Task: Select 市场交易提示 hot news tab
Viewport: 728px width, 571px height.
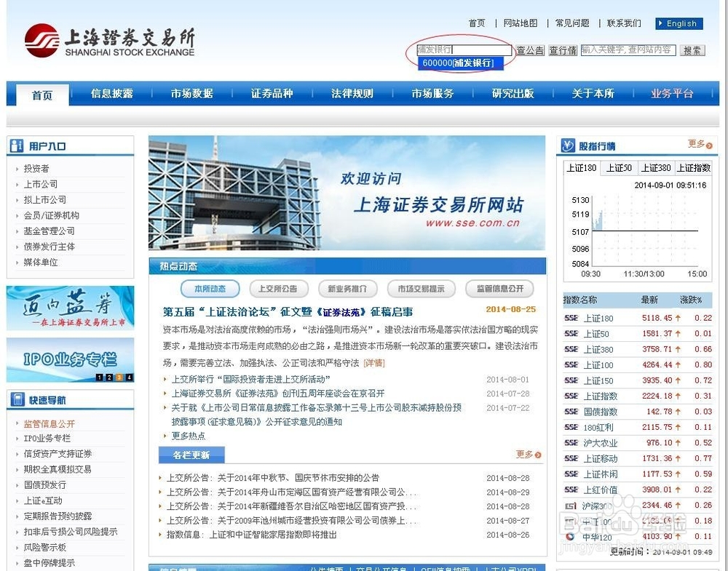Action: [421, 289]
